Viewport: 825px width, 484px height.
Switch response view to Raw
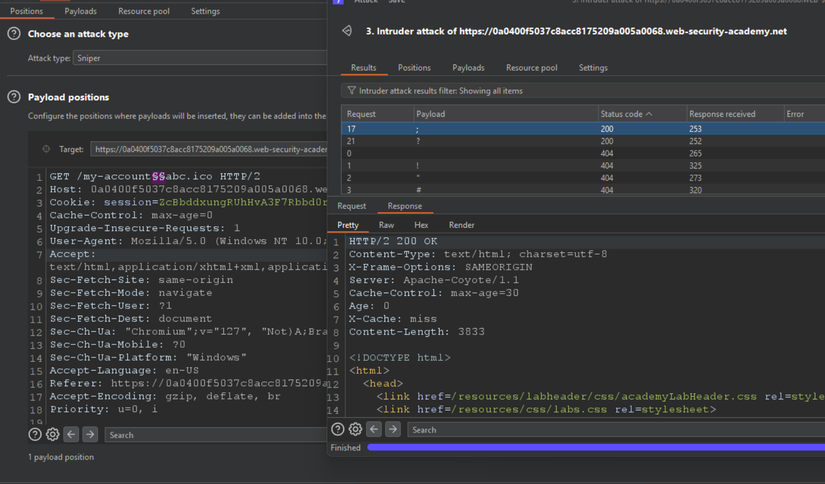[386, 225]
